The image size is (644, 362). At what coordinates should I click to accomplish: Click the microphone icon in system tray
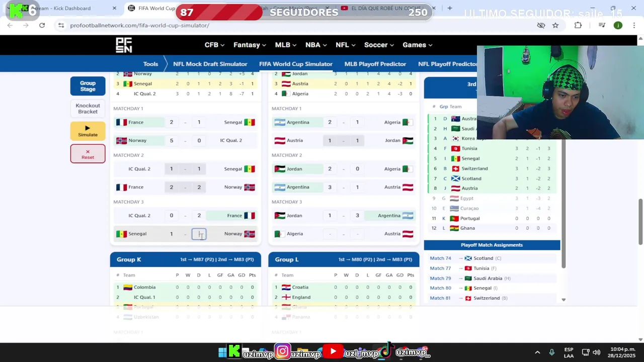[x=552, y=352]
